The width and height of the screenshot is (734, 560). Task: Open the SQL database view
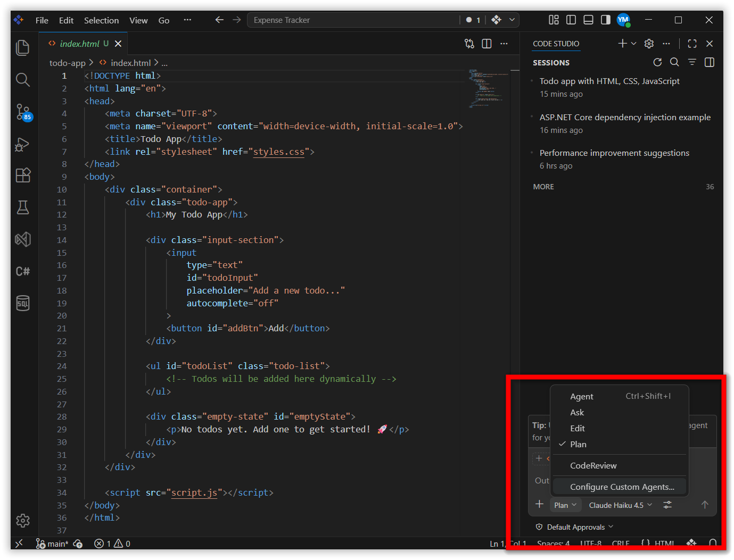(x=22, y=303)
